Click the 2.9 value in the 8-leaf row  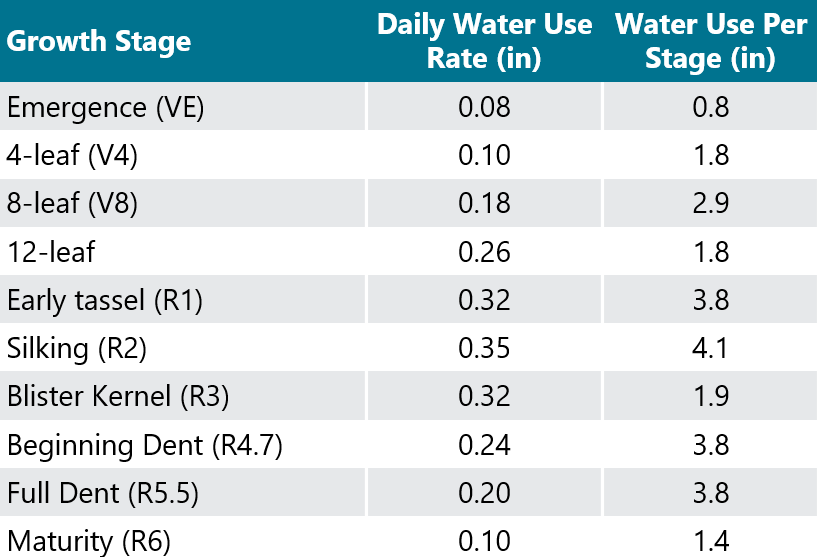[x=710, y=203]
